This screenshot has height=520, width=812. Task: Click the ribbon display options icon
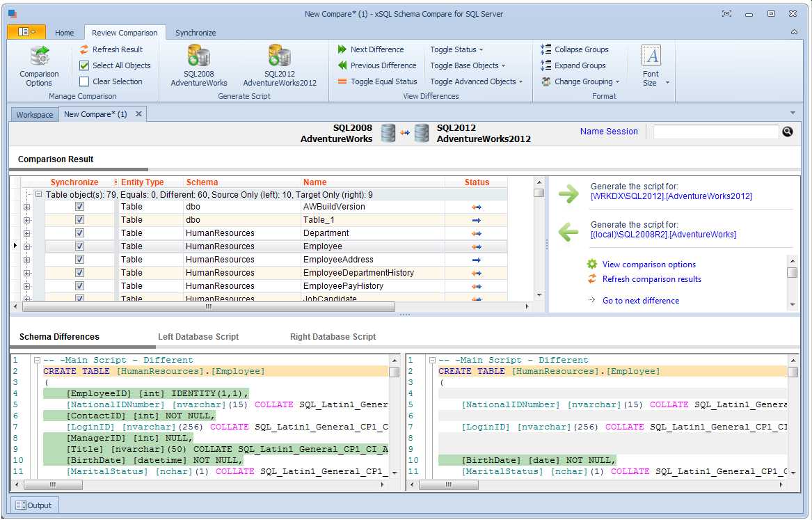click(x=726, y=13)
